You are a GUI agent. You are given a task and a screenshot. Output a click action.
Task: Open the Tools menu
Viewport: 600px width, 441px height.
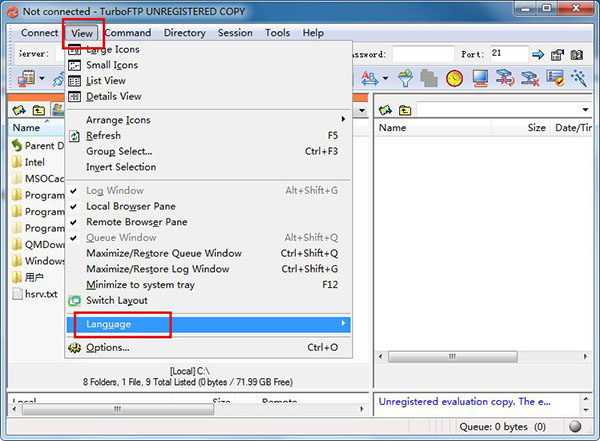pyautogui.click(x=277, y=33)
